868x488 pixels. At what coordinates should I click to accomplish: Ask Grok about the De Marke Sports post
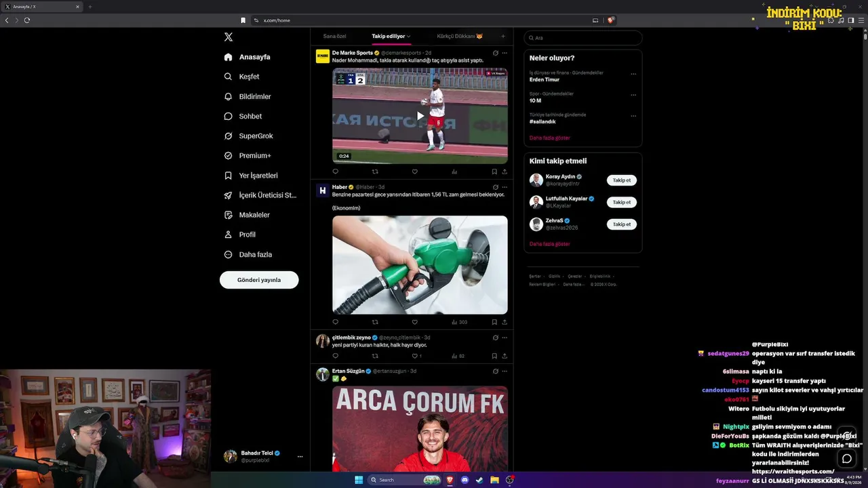pyautogui.click(x=496, y=53)
